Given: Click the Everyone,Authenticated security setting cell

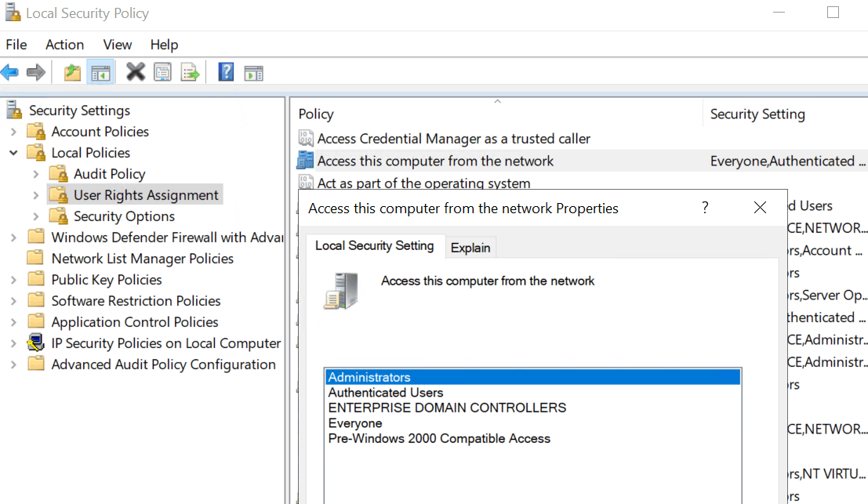Looking at the screenshot, I should [788, 161].
